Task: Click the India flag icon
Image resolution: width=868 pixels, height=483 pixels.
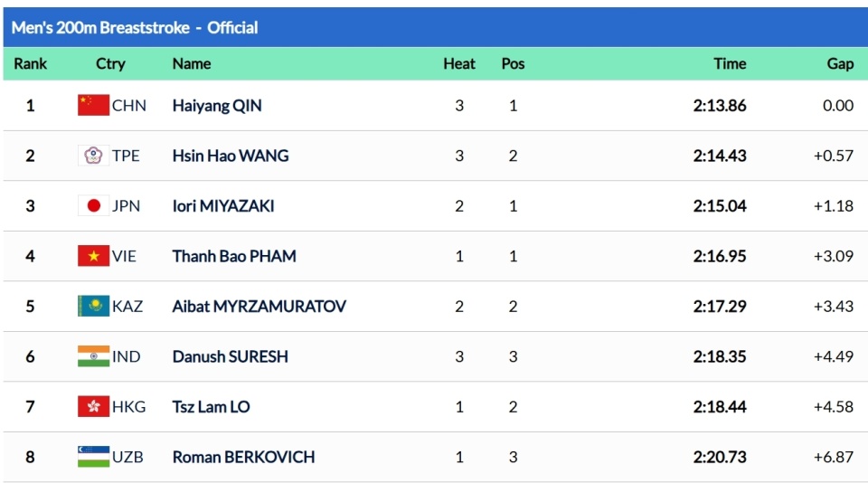Action: coord(93,356)
